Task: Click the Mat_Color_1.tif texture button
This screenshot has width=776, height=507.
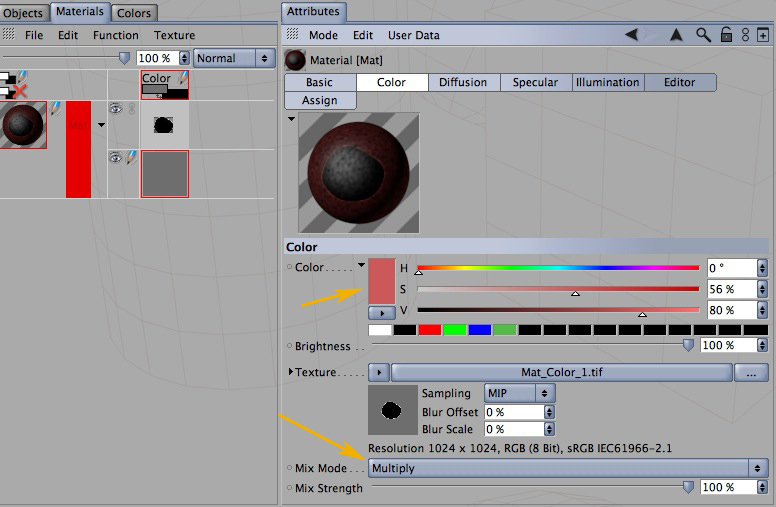Action: point(562,372)
